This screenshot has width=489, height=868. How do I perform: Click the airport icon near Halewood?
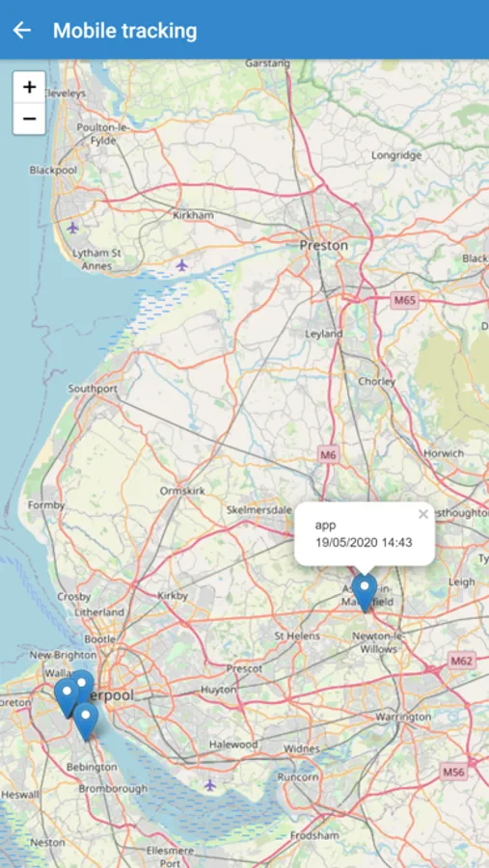(209, 784)
